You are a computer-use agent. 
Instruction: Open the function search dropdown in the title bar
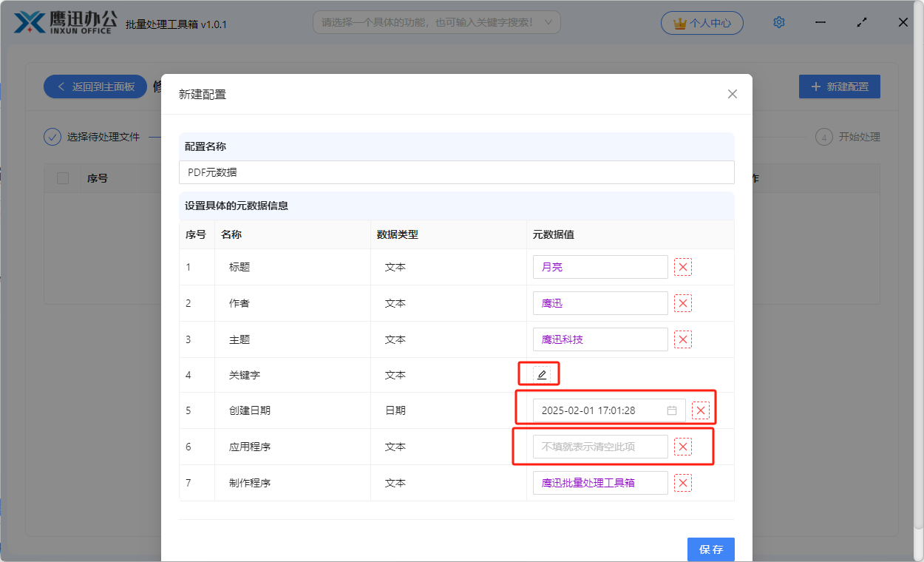(437, 23)
